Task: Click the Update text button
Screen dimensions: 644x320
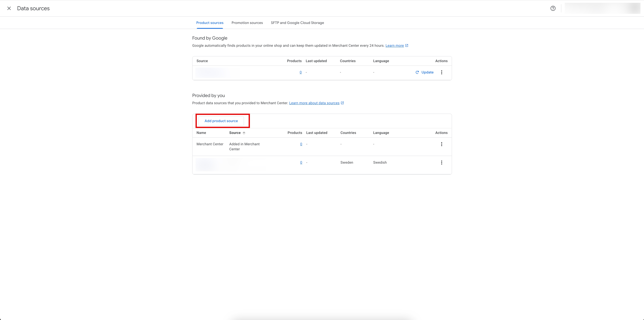Action: [x=427, y=72]
